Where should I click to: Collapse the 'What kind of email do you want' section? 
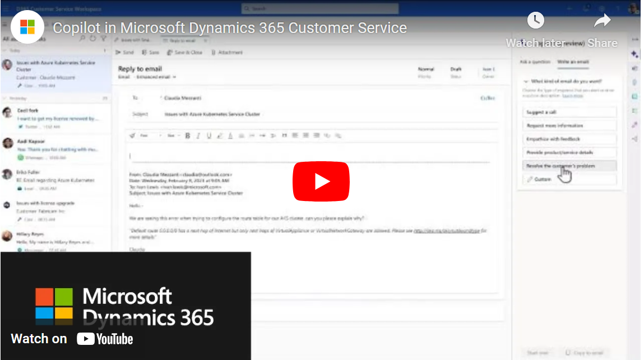pos(526,81)
